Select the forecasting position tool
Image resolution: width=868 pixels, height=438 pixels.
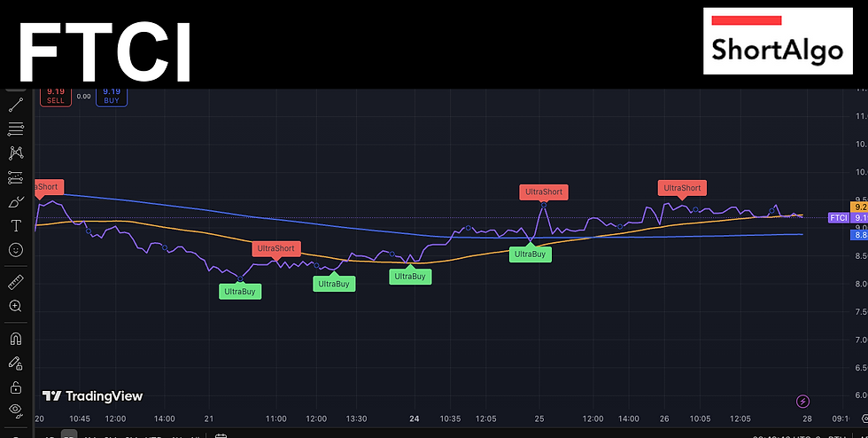(16, 177)
